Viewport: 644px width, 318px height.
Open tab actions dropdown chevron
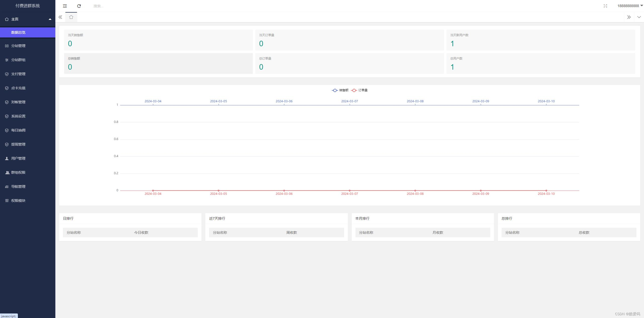[639, 17]
